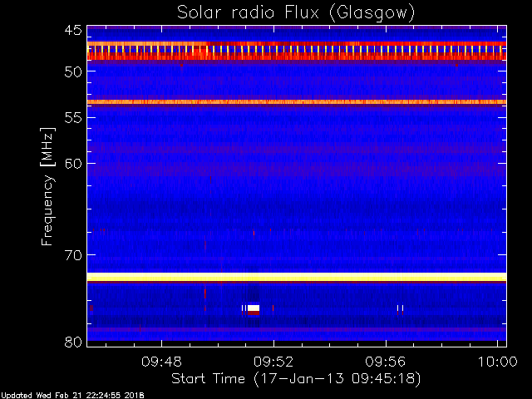The image size is (532, 399).
Task: Select the 80 frequency axis label
Action: tap(73, 342)
